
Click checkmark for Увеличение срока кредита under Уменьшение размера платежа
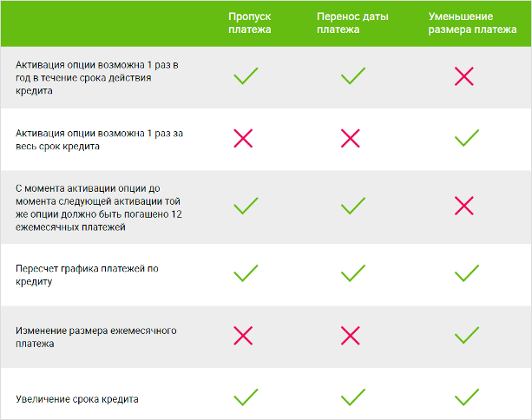(x=467, y=397)
